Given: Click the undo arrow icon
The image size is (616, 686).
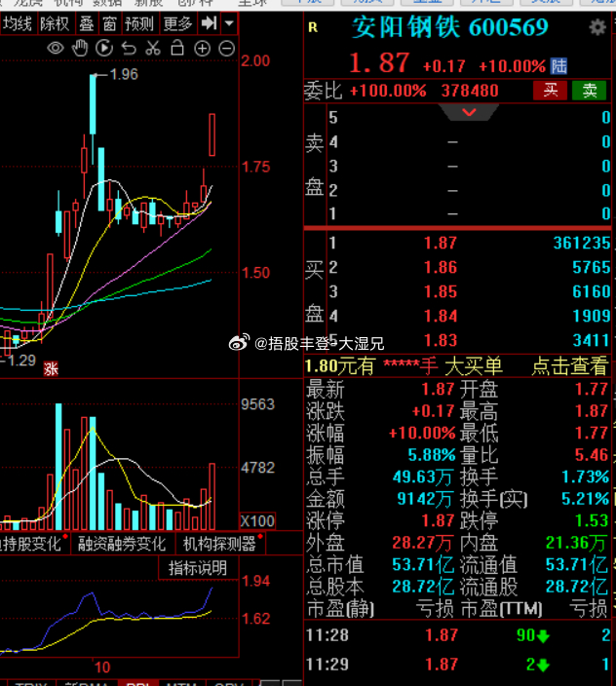Looking at the screenshot, I should [x=129, y=48].
